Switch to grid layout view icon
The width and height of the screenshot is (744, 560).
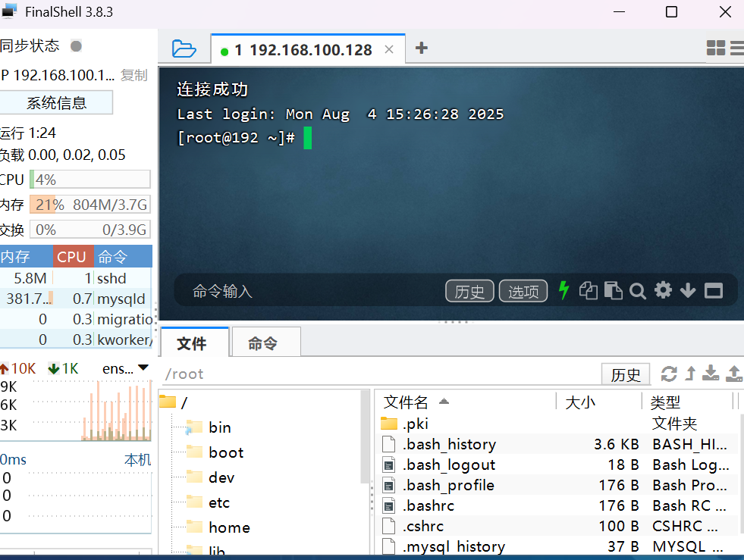pyautogui.click(x=715, y=48)
